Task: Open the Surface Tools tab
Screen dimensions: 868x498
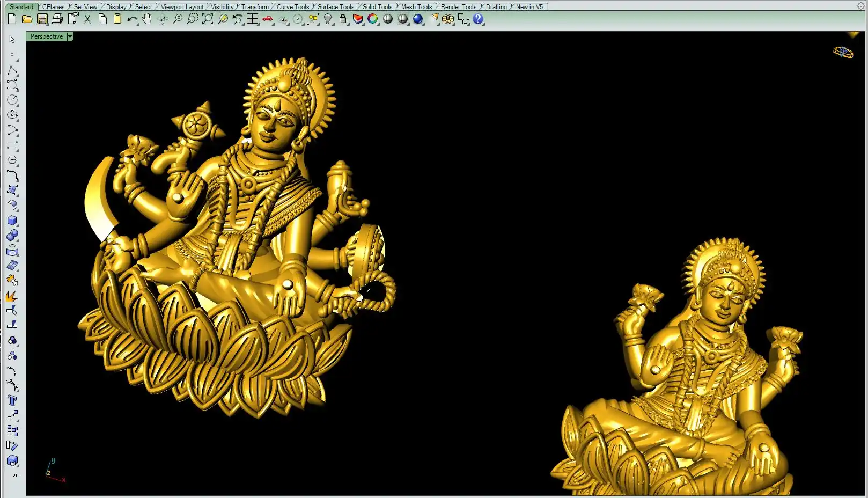Action: pos(336,7)
